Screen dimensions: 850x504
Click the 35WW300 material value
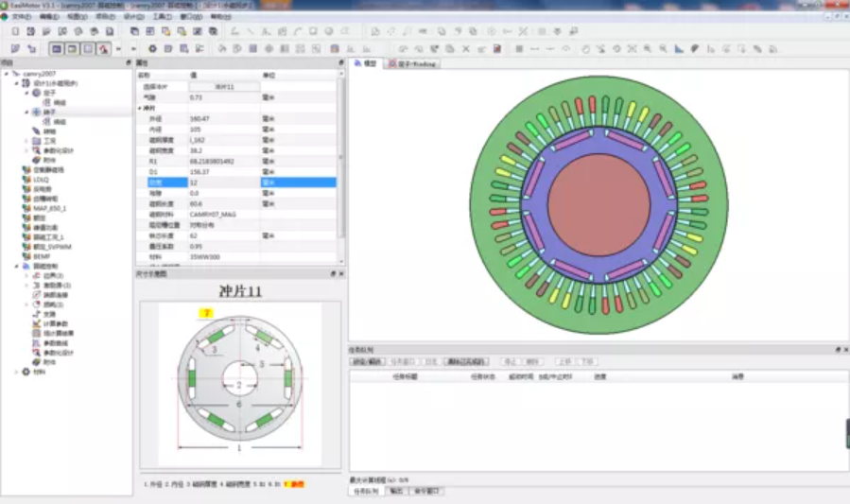204,257
